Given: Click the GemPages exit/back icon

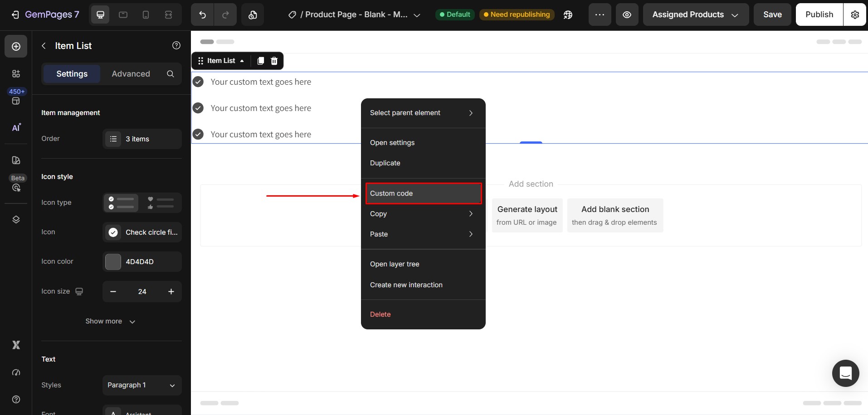Looking at the screenshot, I should click(x=15, y=14).
